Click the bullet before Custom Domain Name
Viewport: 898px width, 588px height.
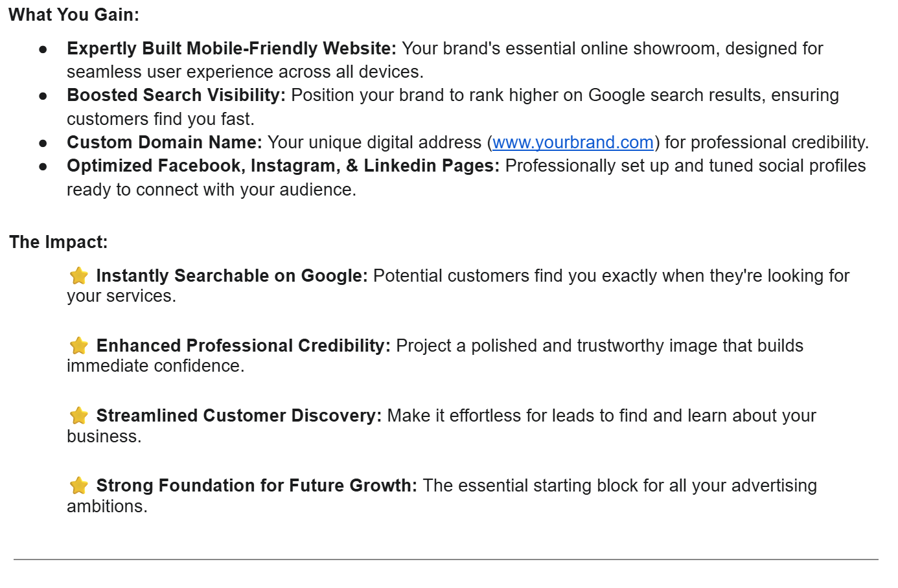click(x=43, y=143)
